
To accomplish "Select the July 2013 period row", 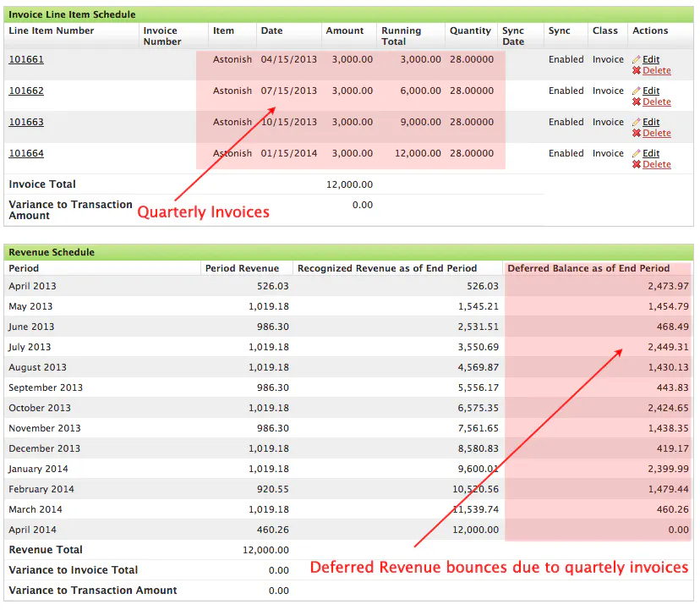I will coord(348,347).
